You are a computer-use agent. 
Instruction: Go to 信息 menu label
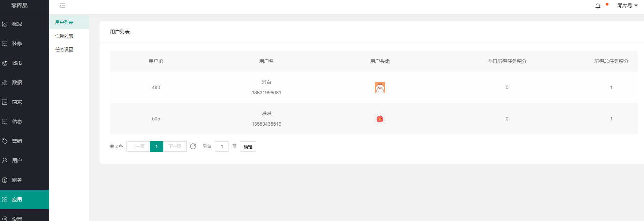(x=17, y=121)
